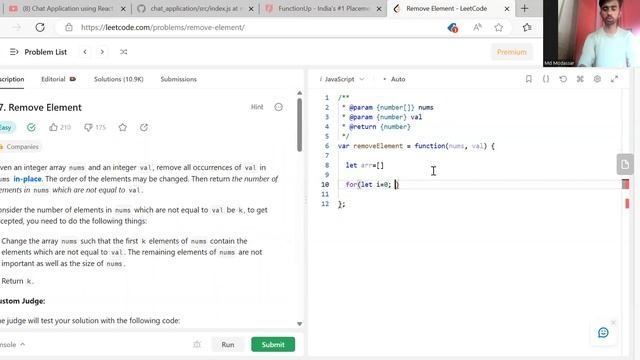This screenshot has width=640, height=360.
Task: Switch to FunctionUp tab
Action: 323,9
